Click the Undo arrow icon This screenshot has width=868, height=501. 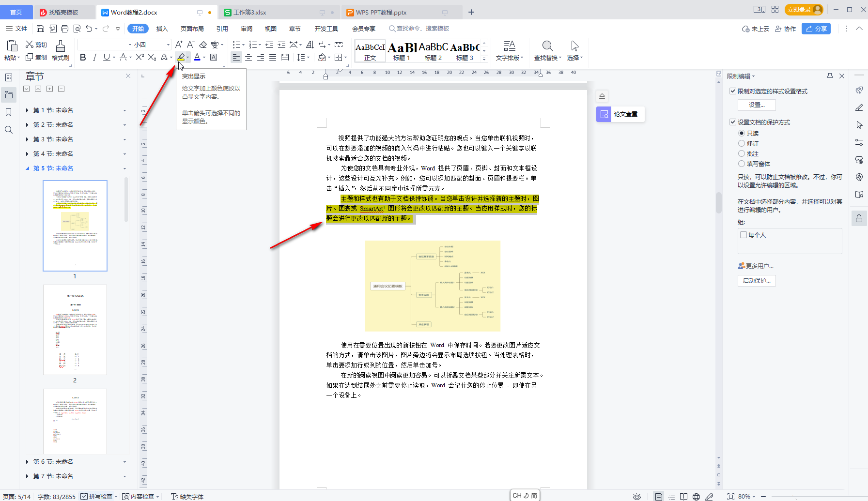click(x=89, y=29)
